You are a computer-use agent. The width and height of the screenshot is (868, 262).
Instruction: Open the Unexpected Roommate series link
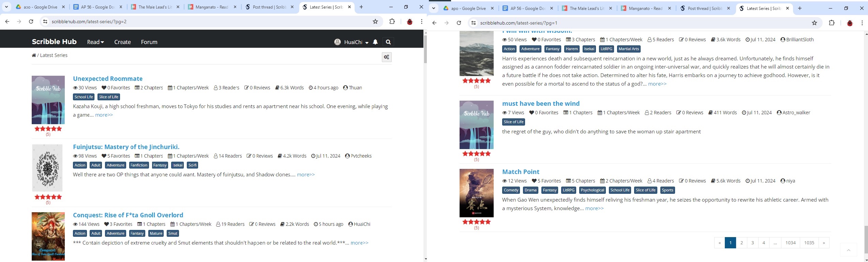pos(107,78)
